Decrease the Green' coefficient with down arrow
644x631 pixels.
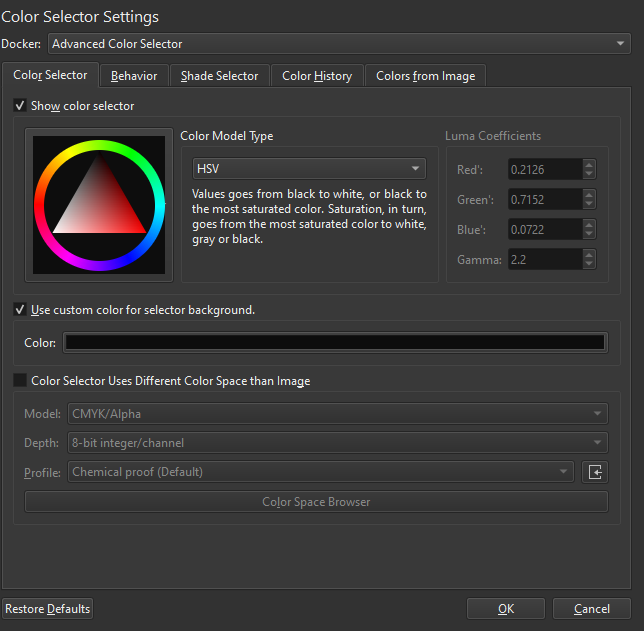point(589,204)
